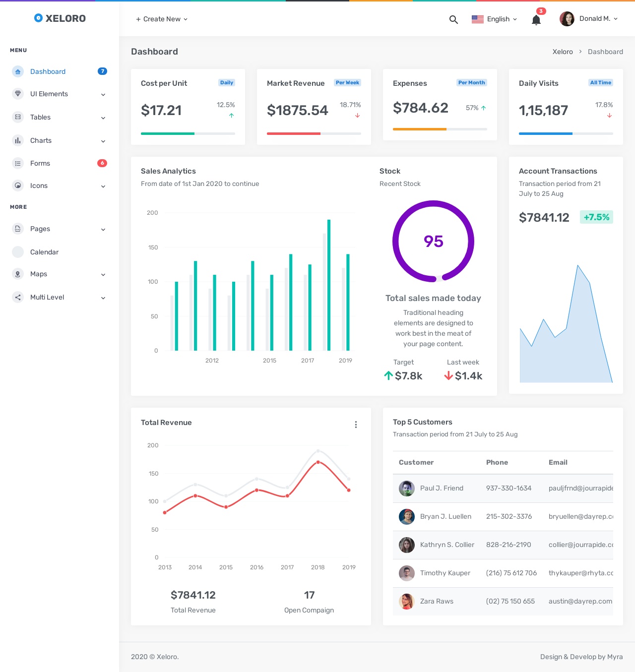Expand the UI Elements submenu chevron
The width and height of the screenshot is (635, 672).
pyautogui.click(x=103, y=94)
